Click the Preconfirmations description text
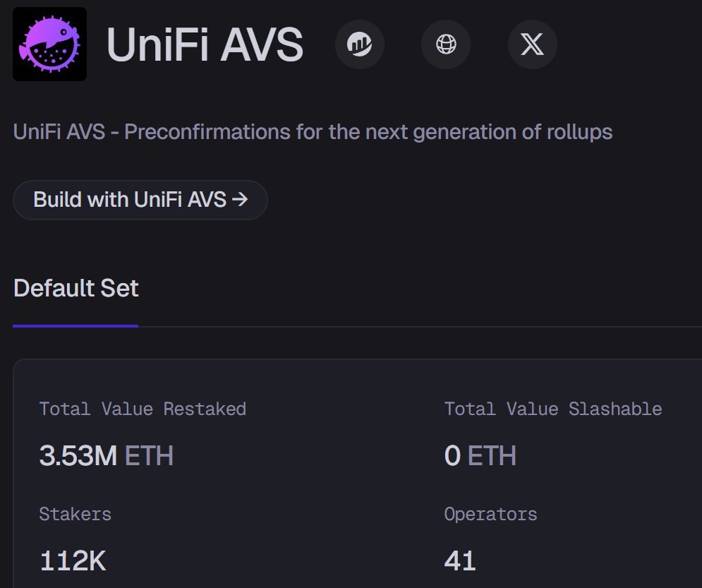702x588 pixels. (x=313, y=131)
